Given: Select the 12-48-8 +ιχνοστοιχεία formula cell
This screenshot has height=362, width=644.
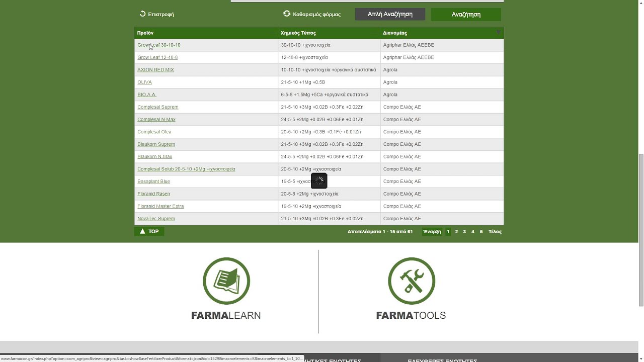Looking at the screenshot, I should (x=329, y=57).
